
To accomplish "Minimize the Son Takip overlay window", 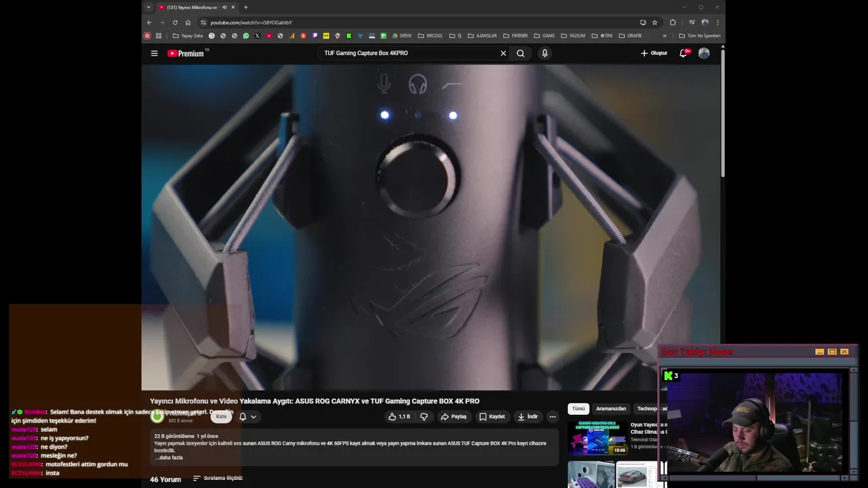I will [819, 352].
